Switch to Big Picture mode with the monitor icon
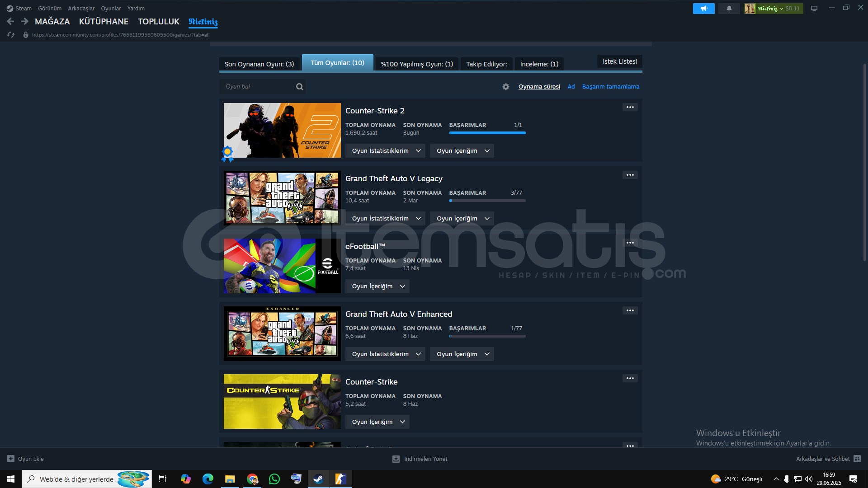 coord(814,9)
